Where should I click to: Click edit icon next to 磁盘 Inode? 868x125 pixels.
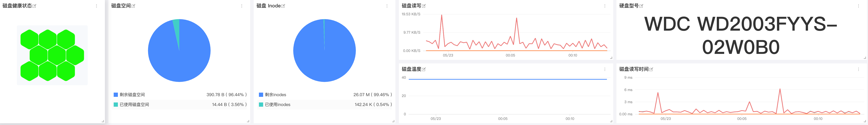pos(283,6)
